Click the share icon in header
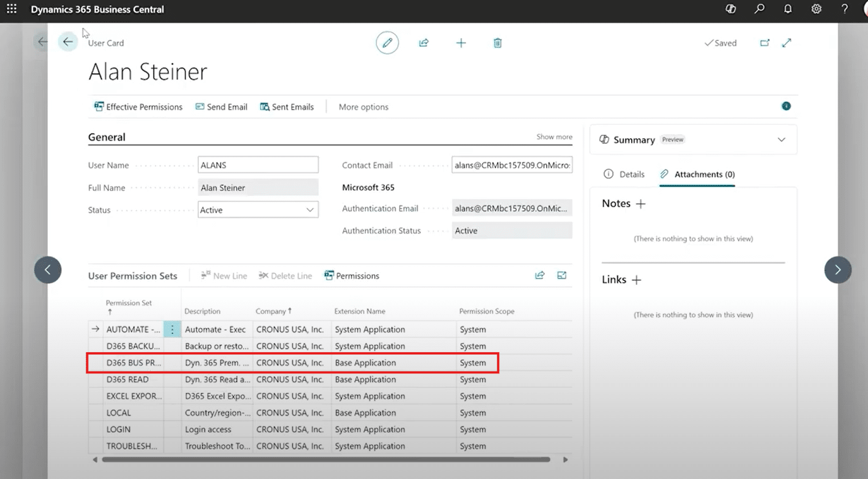Viewport: 868px width, 479px height. click(x=424, y=43)
